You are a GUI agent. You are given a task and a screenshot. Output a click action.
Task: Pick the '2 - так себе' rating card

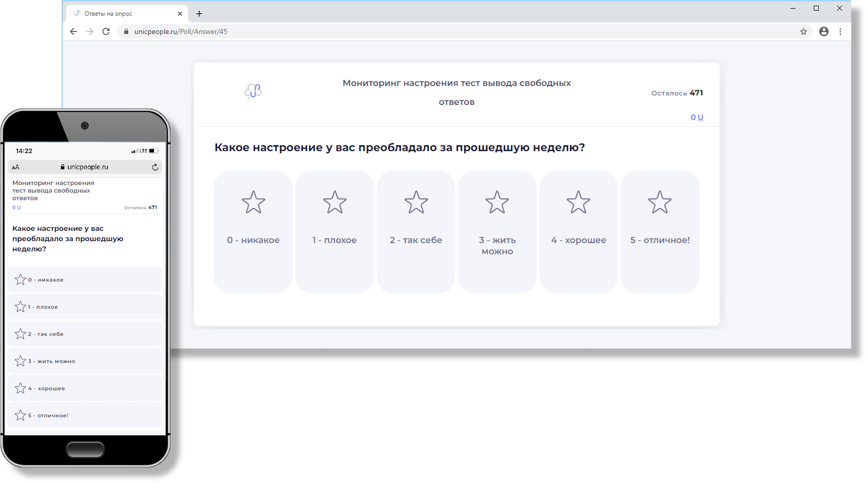(416, 232)
